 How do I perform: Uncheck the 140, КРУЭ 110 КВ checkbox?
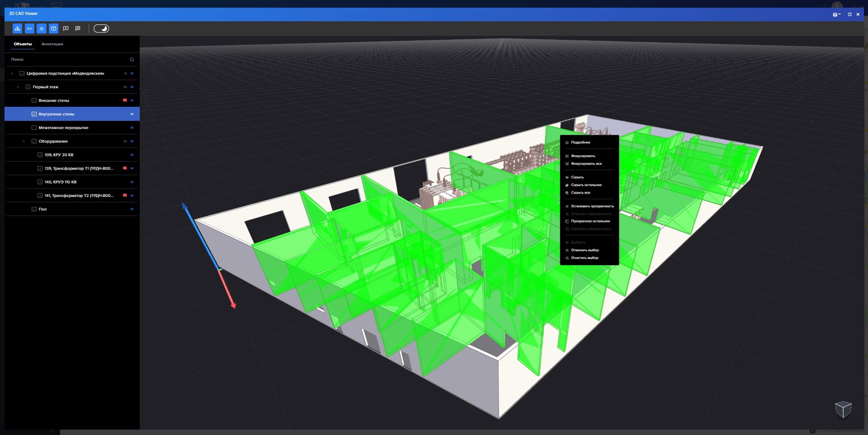[40, 182]
